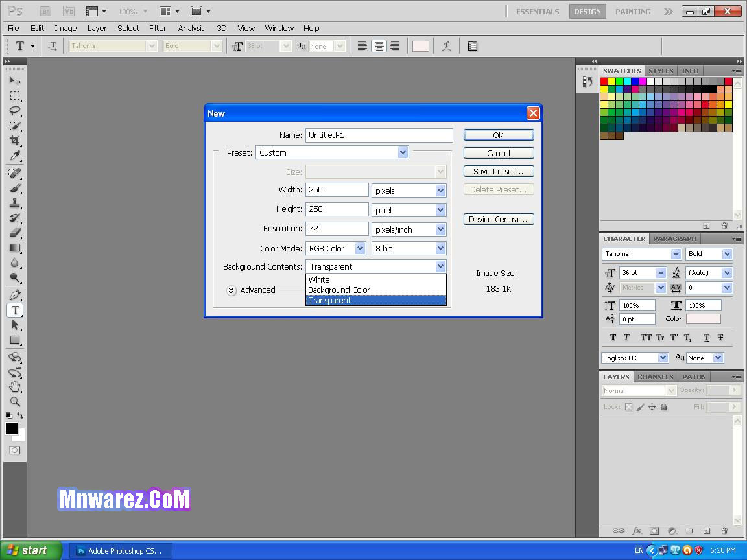Image resolution: width=747 pixels, height=560 pixels.
Task: Toggle Faux Bold in Character panel
Action: click(x=613, y=338)
